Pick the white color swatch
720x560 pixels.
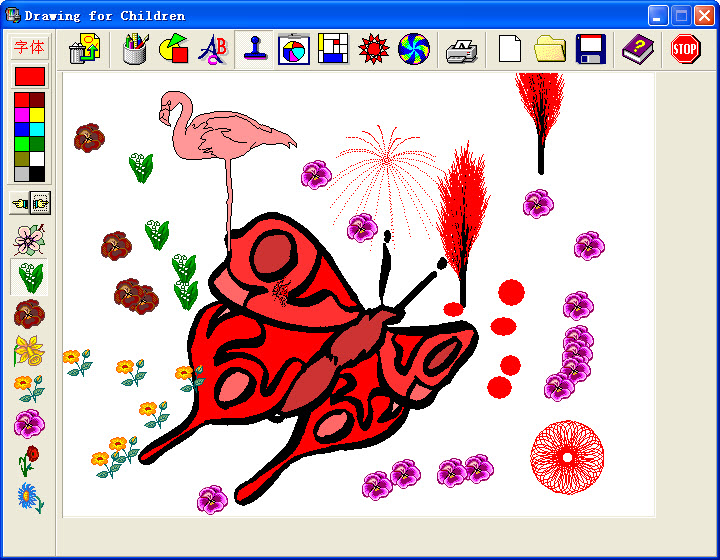[37, 159]
